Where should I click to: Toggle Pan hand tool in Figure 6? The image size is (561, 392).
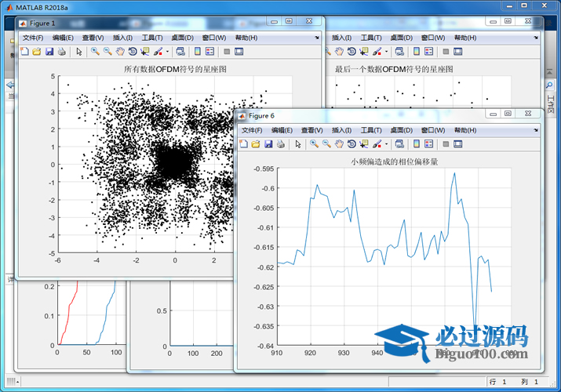tap(339, 144)
